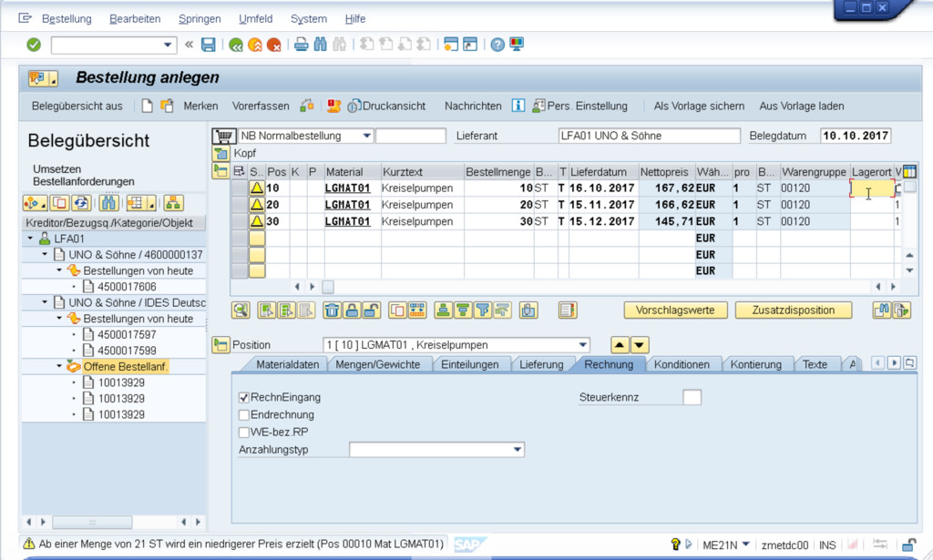Switch to the Konditionen tab
This screenshot has width=933, height=560.
click(x=682, y=364)
